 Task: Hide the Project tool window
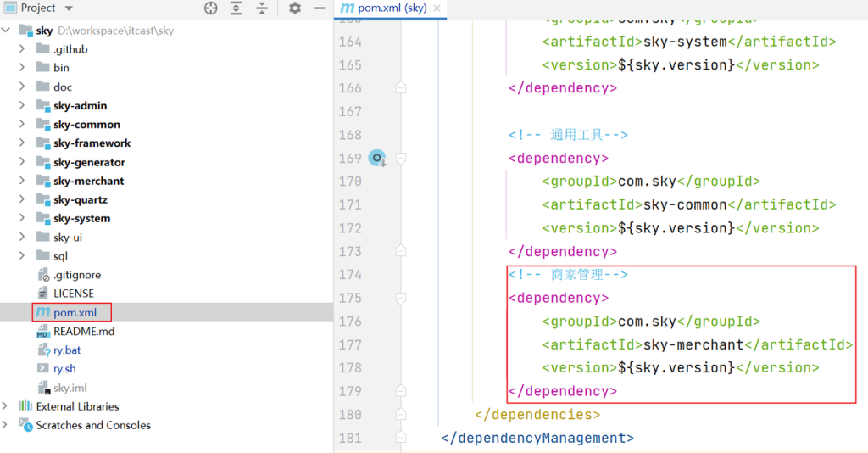point(320,8)
